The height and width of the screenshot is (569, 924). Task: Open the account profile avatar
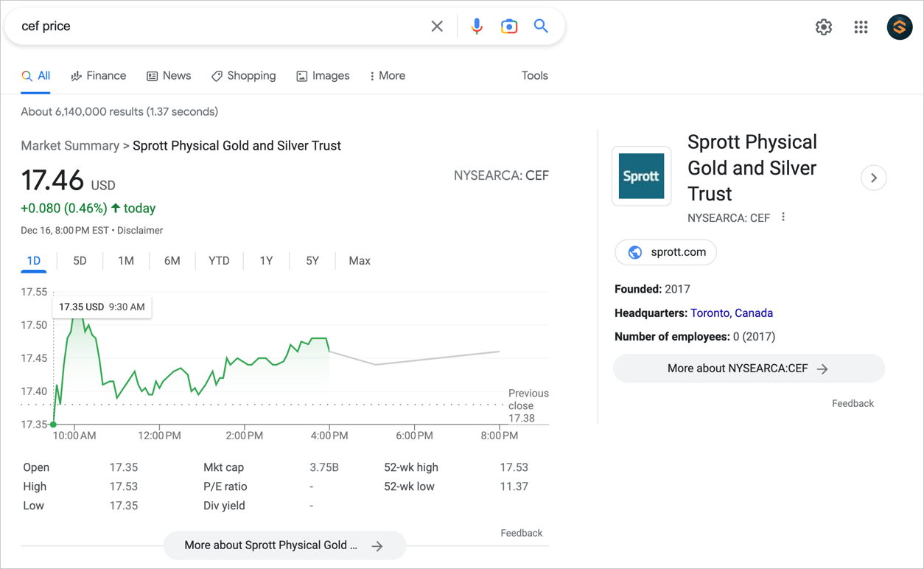(x=899, y=27)
